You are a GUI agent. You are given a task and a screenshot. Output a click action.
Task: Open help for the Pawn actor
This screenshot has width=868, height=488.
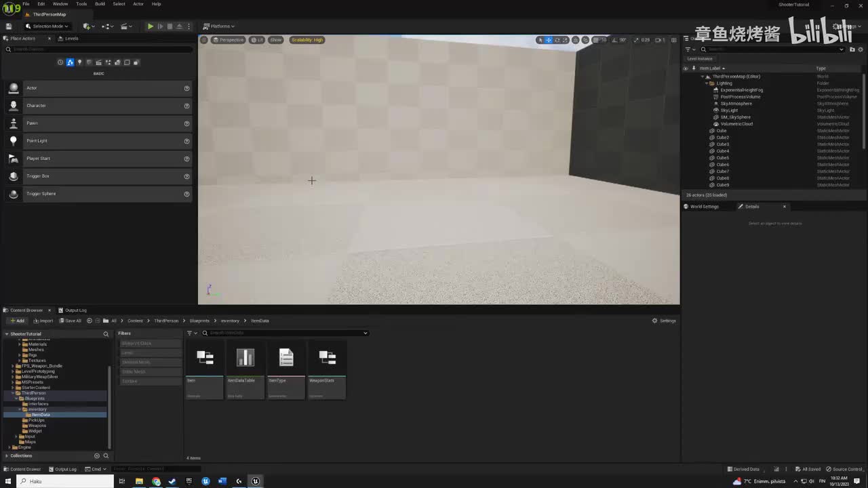pyautogui.click(x=186, y=123)
